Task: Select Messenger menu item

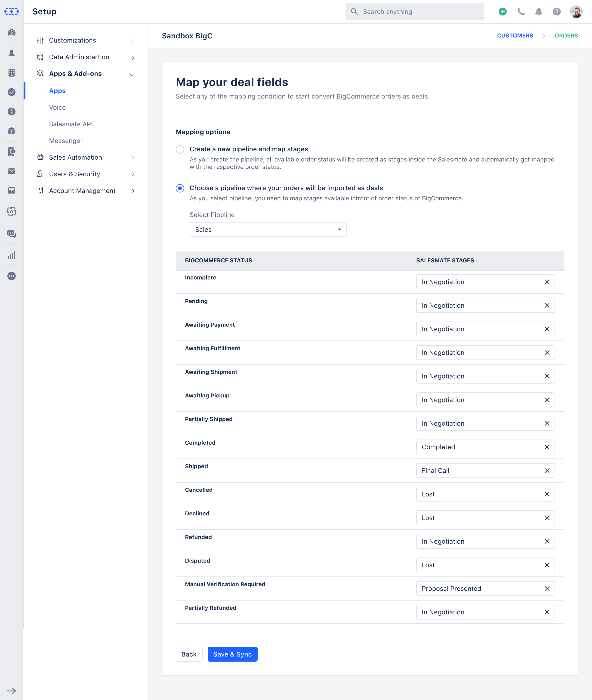Action: (66, 141)
